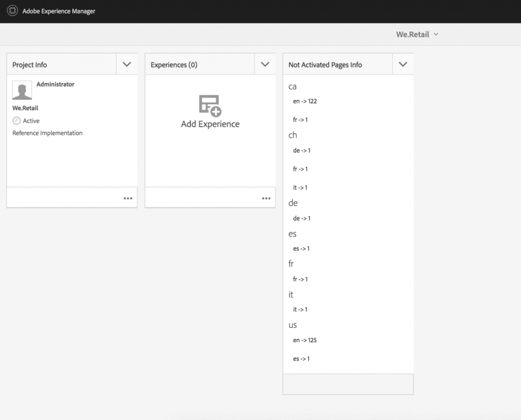
Task: Click the Experiences (0) tile title
Action: click(x=174, y=65)
